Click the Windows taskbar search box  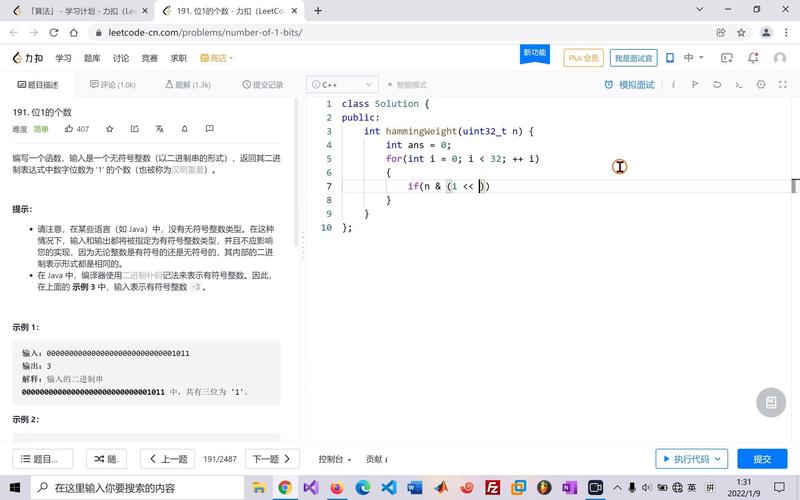(137, 488)
